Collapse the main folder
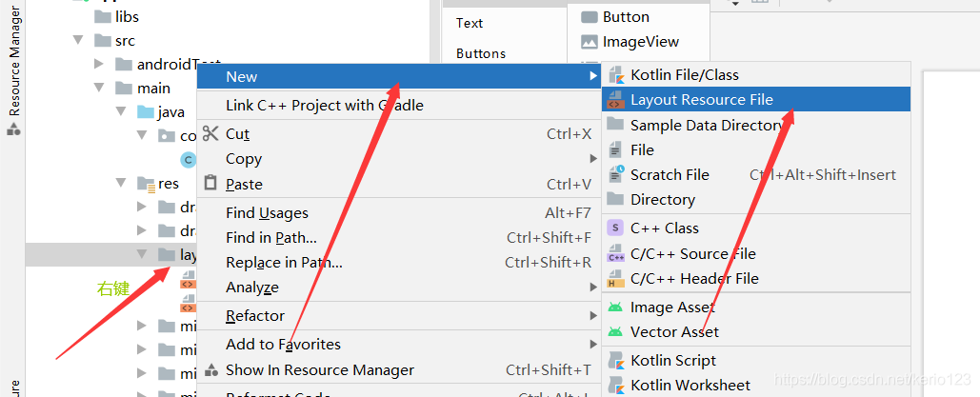The width and height of the screenshot is (980, 397). 99,88
